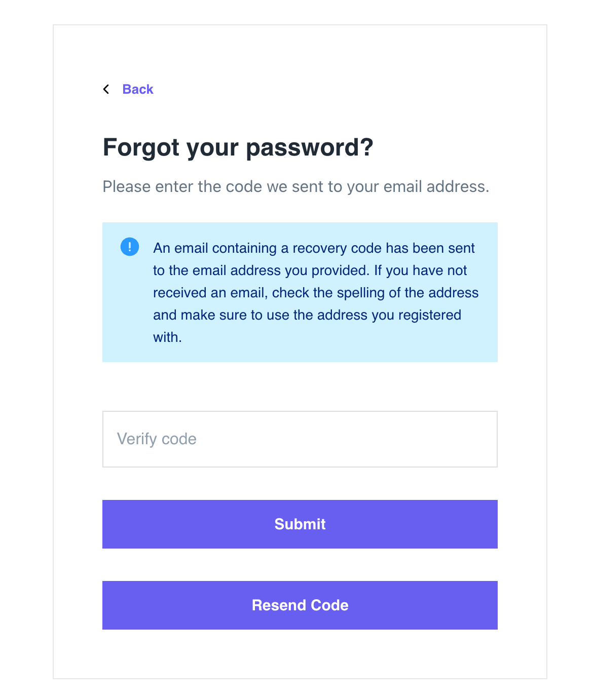Activate the Submit action
Screen dimensions: 594x700
(x=300, y=524)
